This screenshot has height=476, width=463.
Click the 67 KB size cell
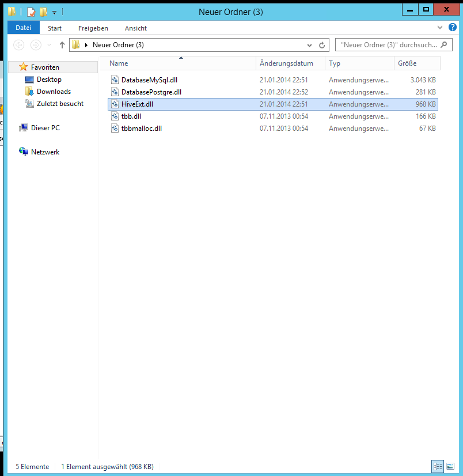click(x=427, y=129)
